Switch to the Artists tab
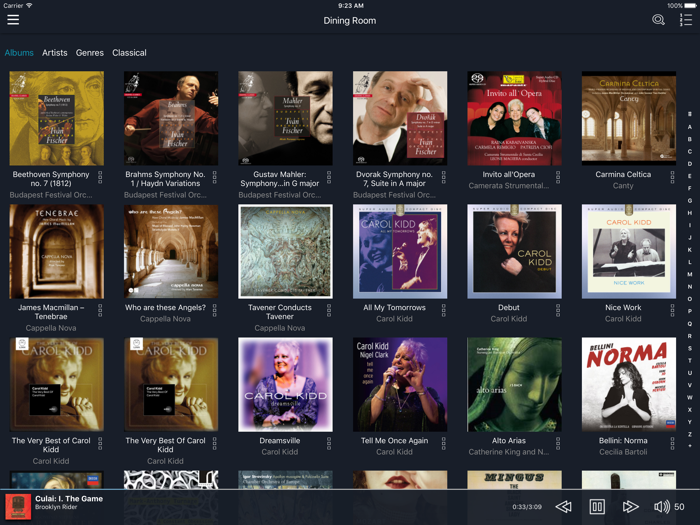This screenshot has width=700, height=525. pyautogui.click(x=54, y=53)
